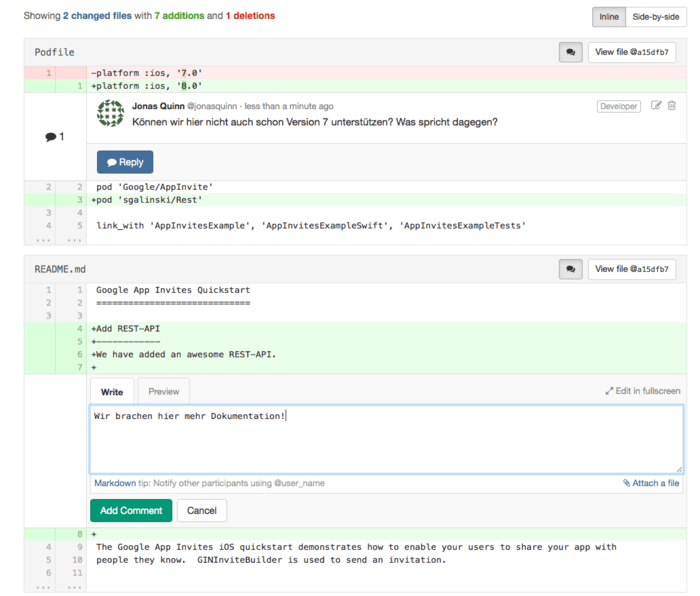The width and height of the screenshot is (700, 596).
Task: Reply to Jonas Quinn's comment
Action: click(125, 162)
